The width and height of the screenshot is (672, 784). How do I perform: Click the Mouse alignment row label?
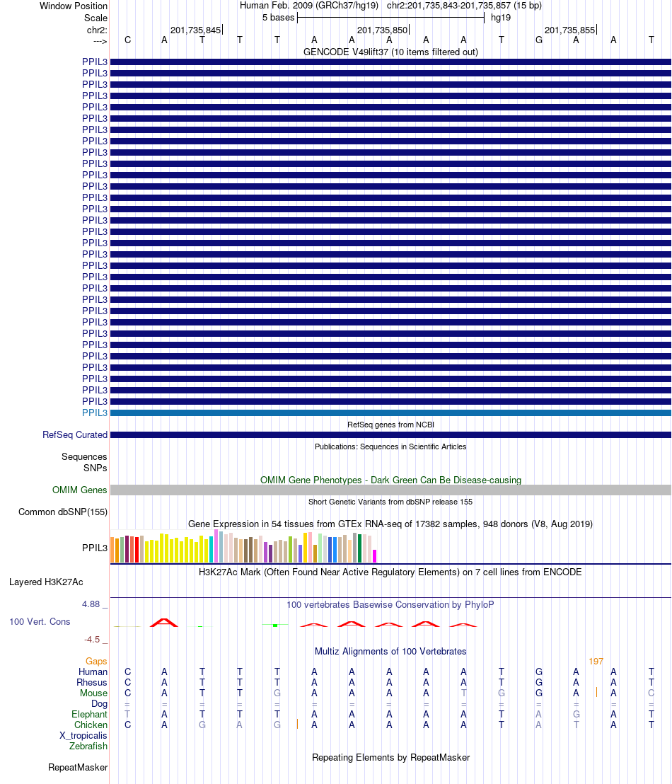pyautogui.click(x=93, y=693)
